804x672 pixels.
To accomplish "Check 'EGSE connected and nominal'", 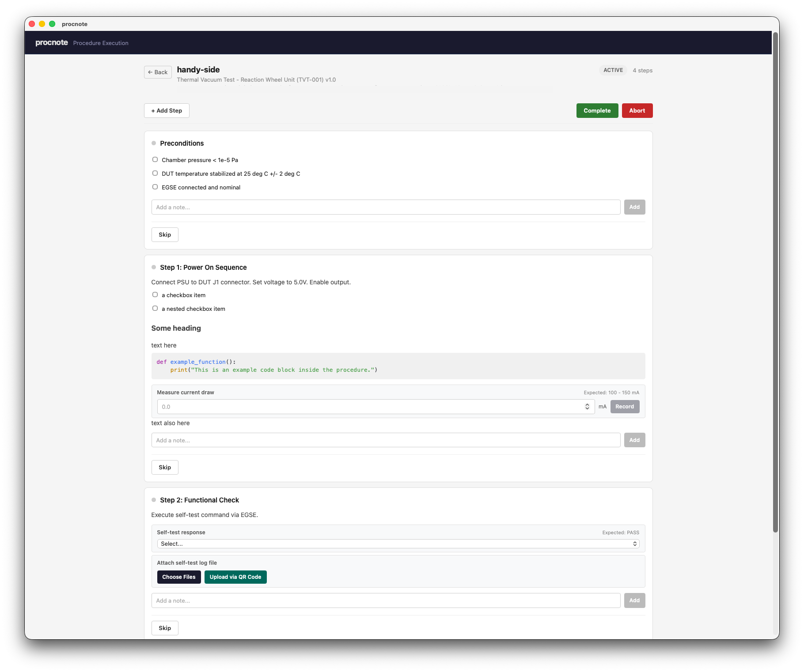I will (155, 187).
